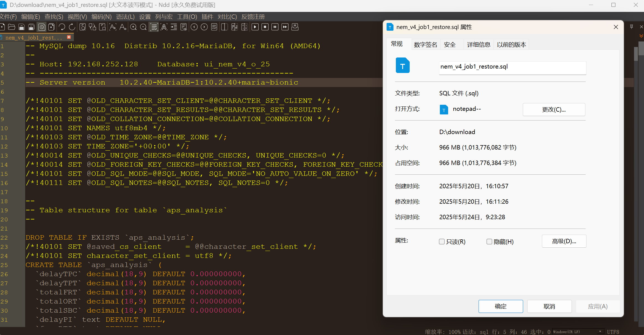Image resolution: width=644 pixels, height=335 pixels.
Task: Click the Zoom in magnifier icon
Action: 133,27
